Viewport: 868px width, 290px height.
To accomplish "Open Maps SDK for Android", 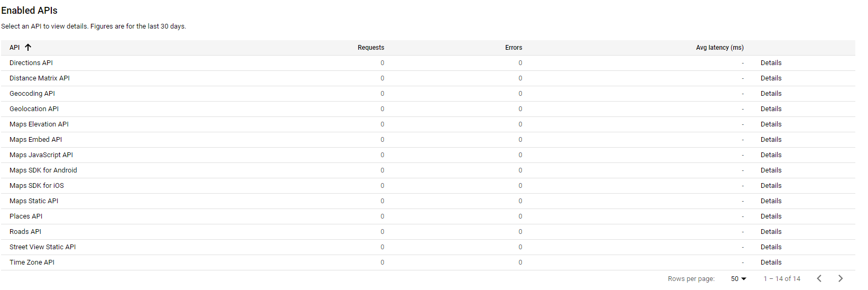I will pos(43,170).
